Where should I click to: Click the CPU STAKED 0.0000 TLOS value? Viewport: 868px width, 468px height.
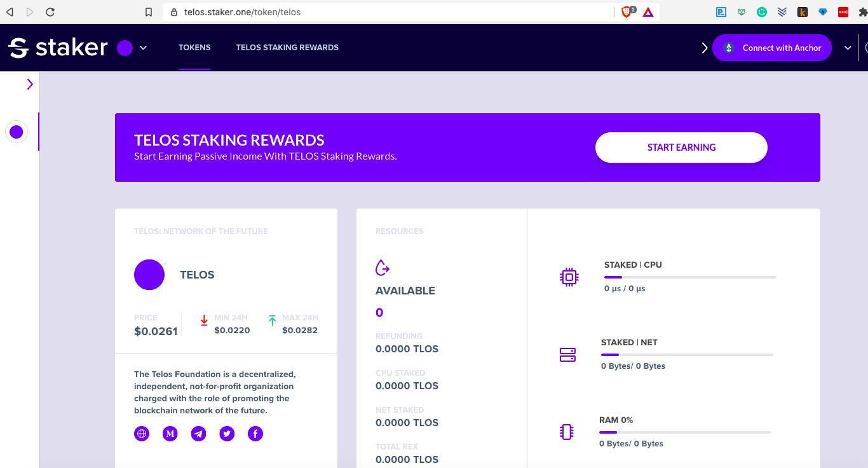(x=407, y=385)
